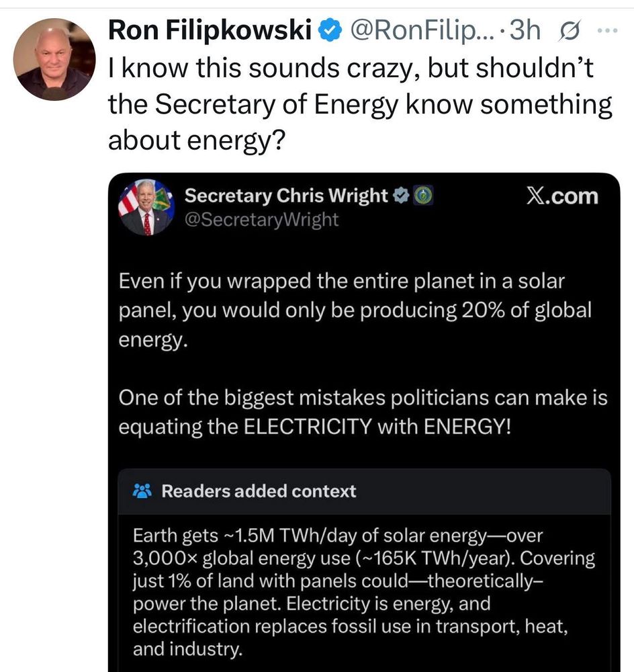
Task: Click the gray verified badge beside Chris Wright
Action: tap(402, 196)
